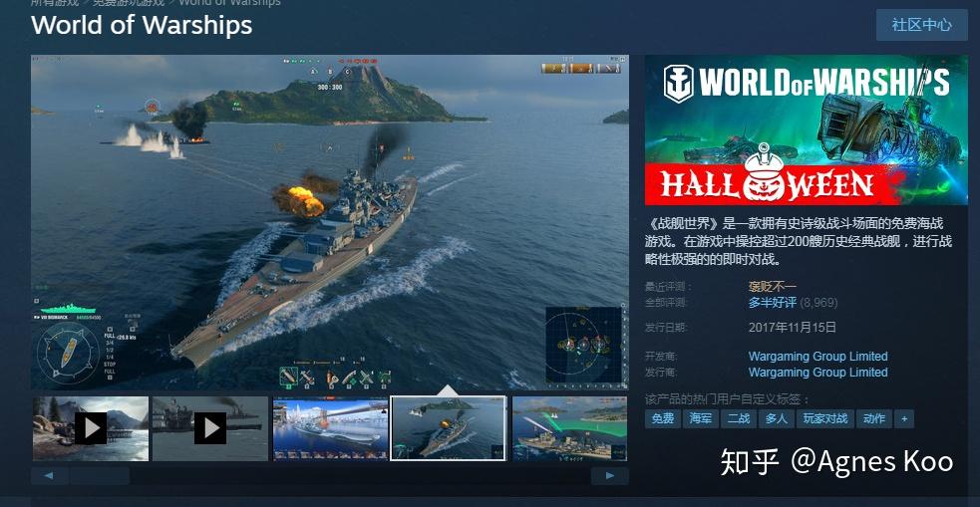980x507 pixels.
Task: Open the 免费 tag
Action: click(x=663, y=418)
